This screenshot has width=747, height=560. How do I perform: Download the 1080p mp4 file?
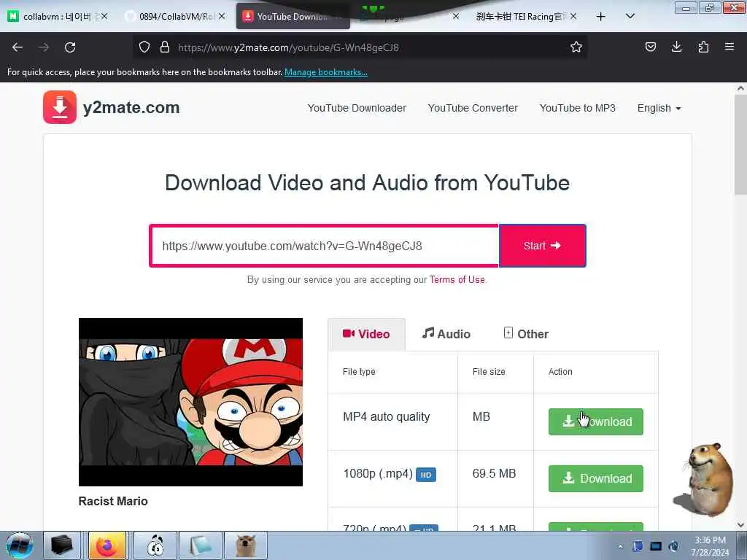point(595,478)
